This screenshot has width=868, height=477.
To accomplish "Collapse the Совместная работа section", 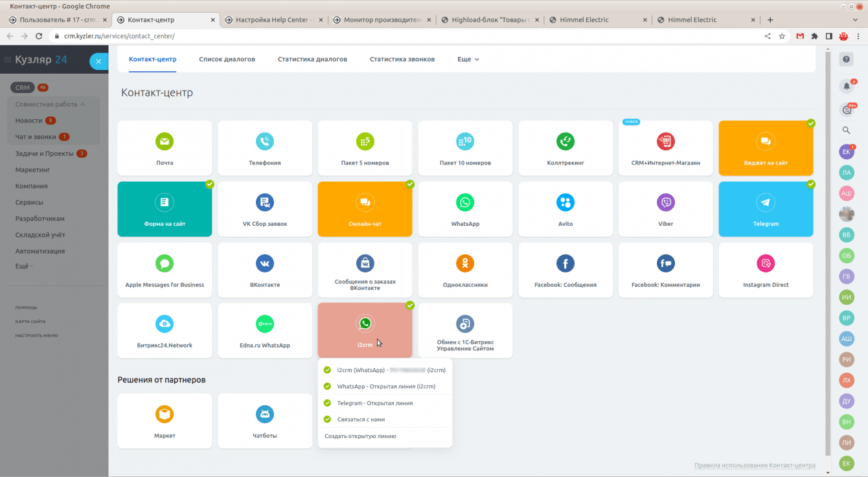I will (x=51, y=104).
